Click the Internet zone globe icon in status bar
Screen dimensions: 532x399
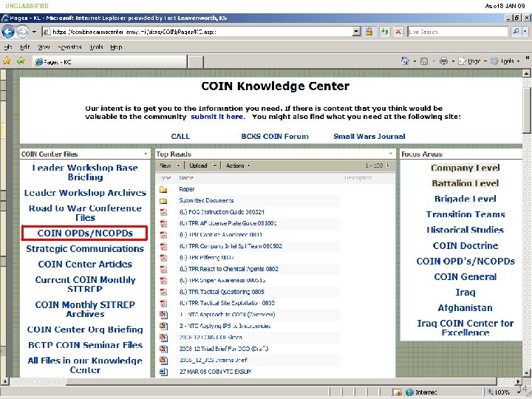409,392
